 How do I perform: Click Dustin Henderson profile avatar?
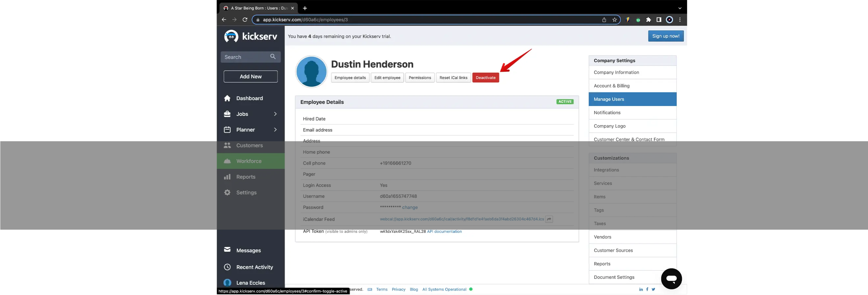(x=311, y=71)
